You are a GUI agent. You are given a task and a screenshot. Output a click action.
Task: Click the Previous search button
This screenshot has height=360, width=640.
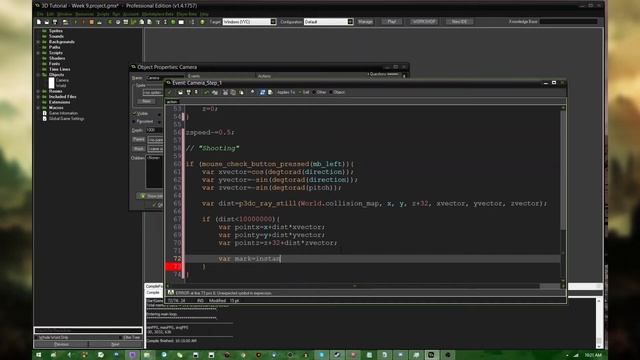pos(61,344)
